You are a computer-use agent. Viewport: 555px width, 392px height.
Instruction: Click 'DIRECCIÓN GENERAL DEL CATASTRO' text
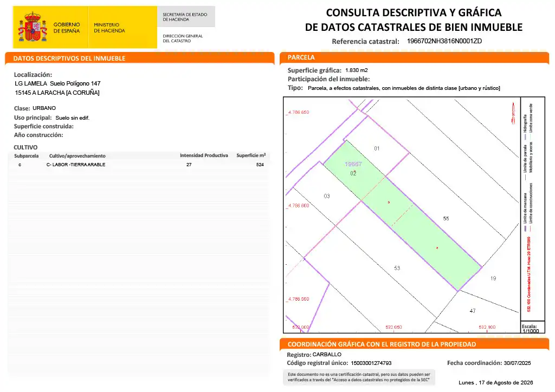(x=183, y=38)
